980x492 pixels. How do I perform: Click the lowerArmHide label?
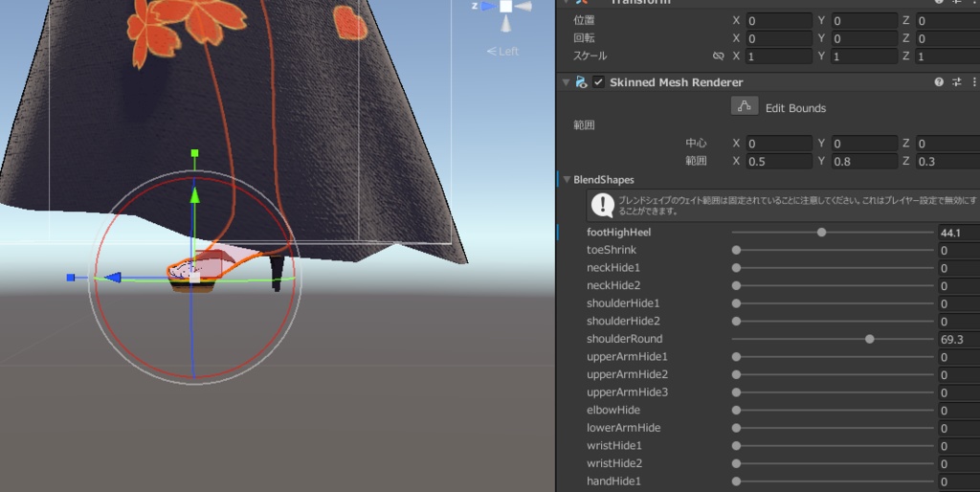pos(623,428)
